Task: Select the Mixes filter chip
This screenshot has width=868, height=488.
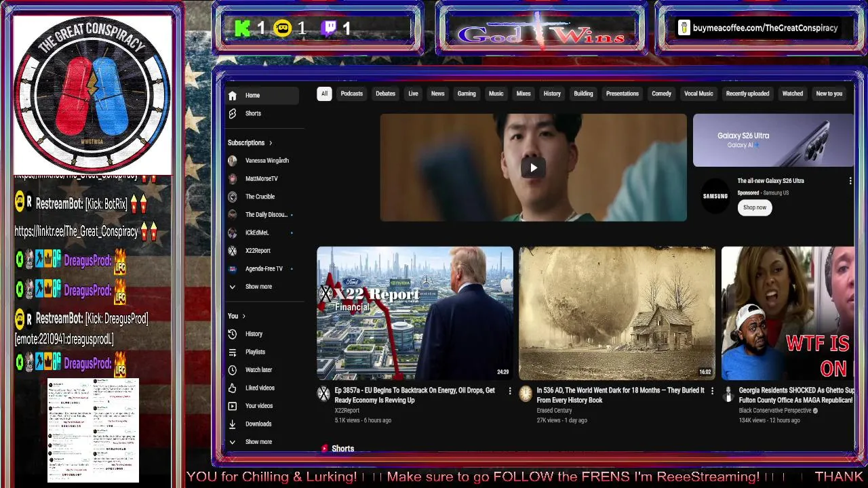Action: coord(524,94)
